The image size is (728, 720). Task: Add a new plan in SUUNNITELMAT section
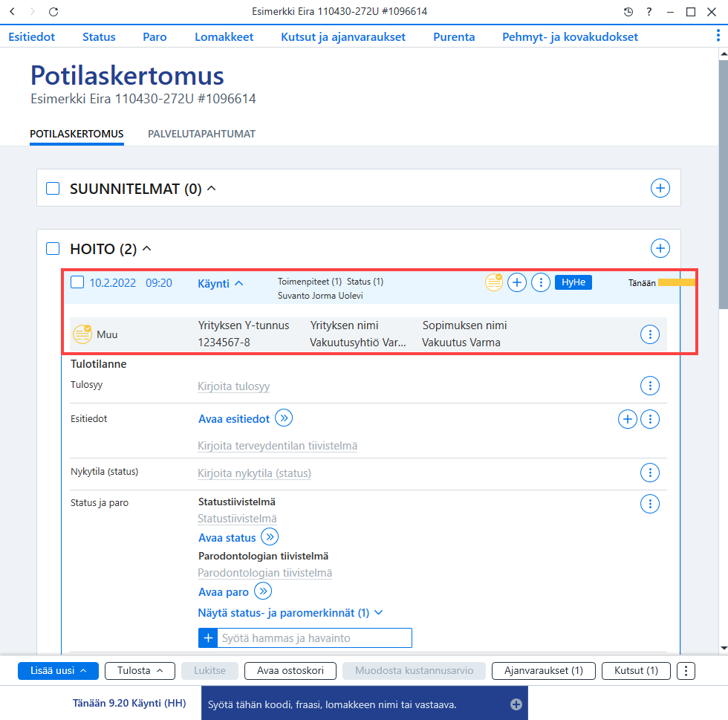tap(660, 188)
